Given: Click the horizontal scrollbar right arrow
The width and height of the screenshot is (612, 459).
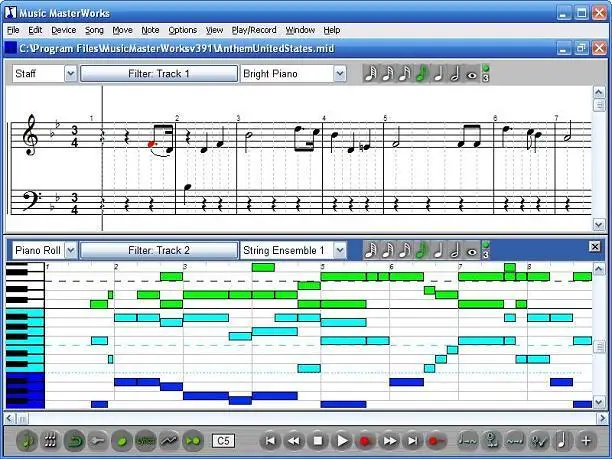Looking at the screenshot, I should pos(601,419).
